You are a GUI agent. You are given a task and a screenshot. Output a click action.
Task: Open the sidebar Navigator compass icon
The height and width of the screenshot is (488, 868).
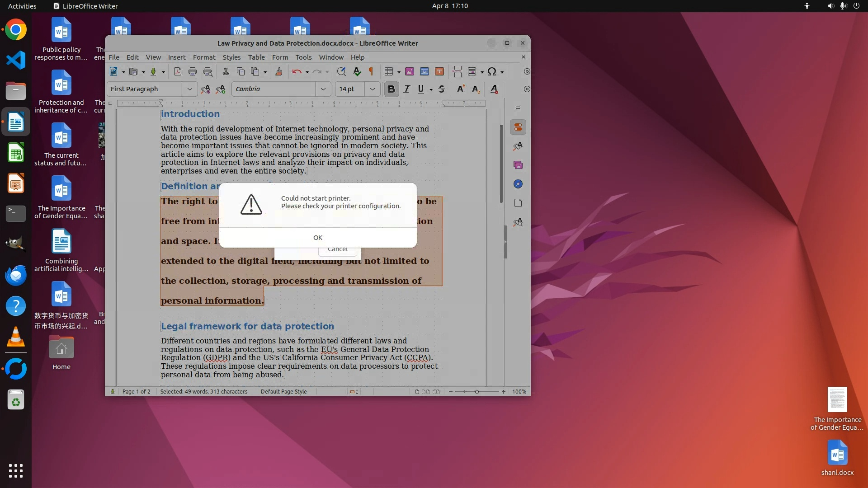point(518,184)
